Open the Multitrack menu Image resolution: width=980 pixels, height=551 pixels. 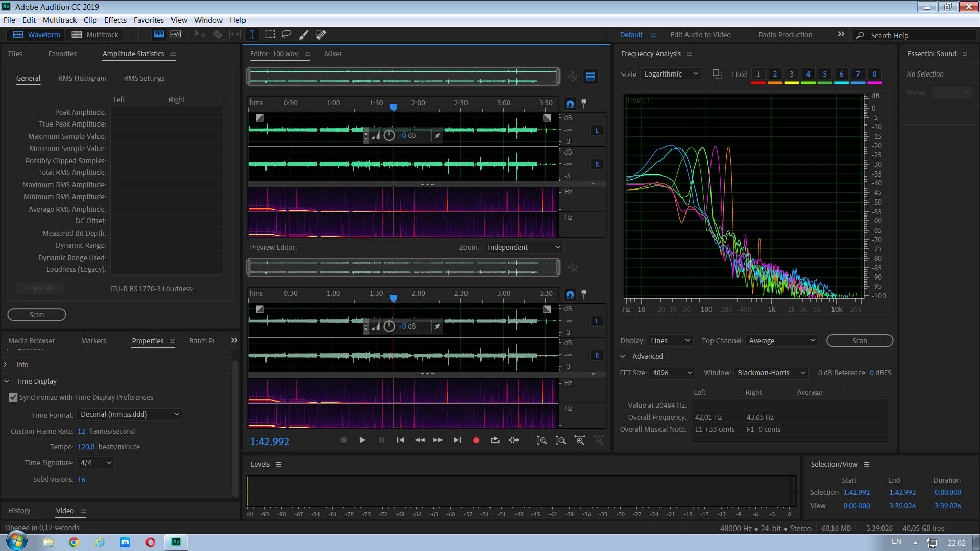click(x=60, y=20)
